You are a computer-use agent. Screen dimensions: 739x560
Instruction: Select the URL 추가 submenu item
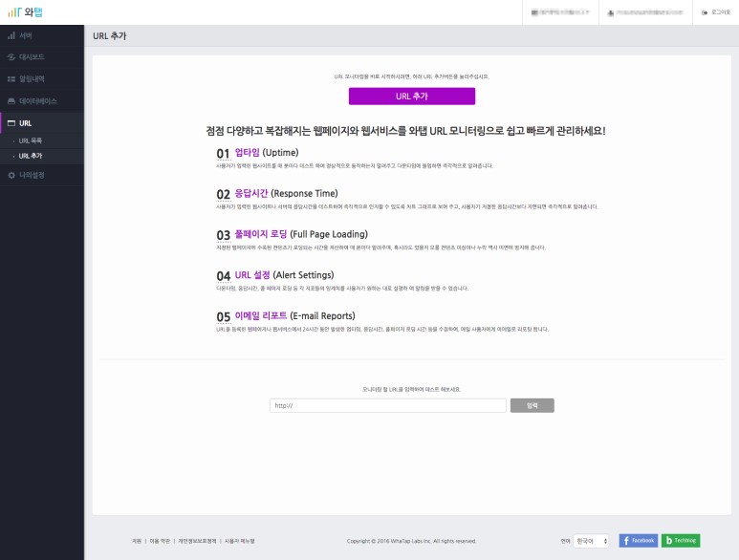tap(31, 155)
